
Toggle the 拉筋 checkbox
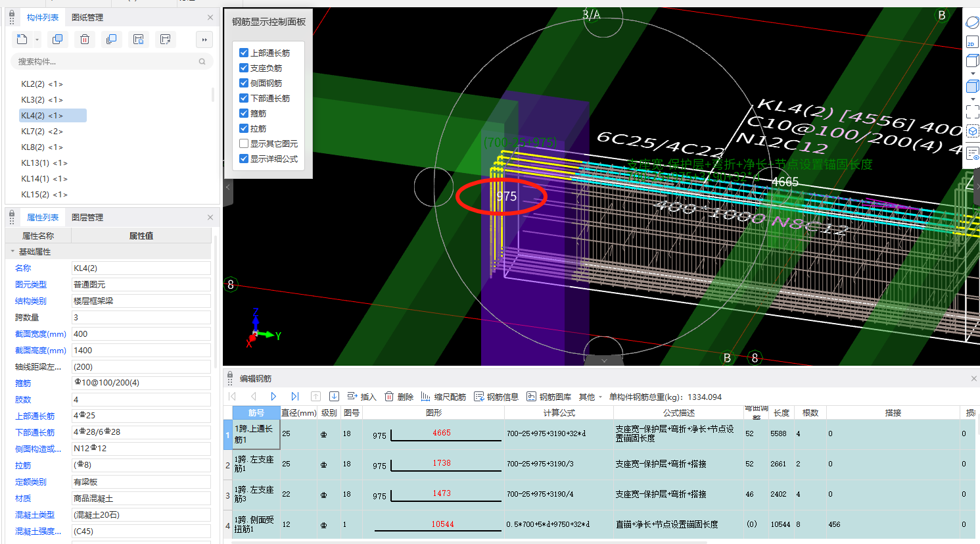(244, 128)
